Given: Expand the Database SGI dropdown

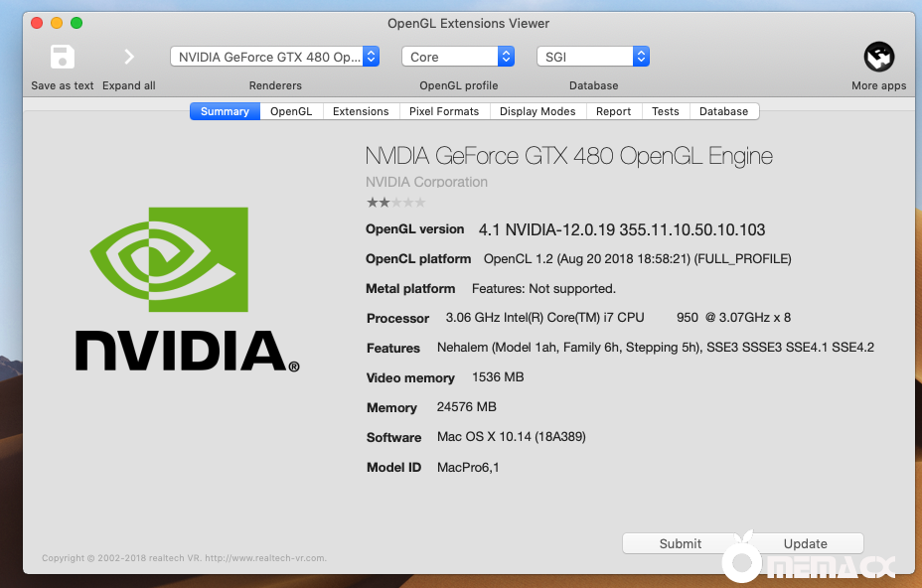Looking at the screenshot, I should point(593,57).
